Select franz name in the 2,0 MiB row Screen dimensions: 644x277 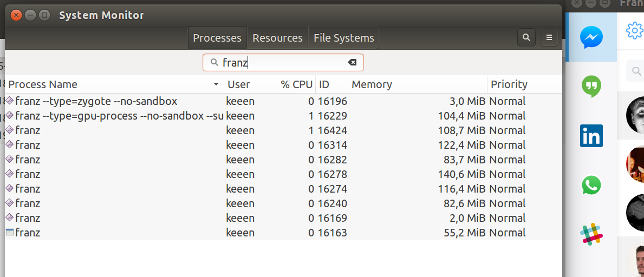pos(28,219)
